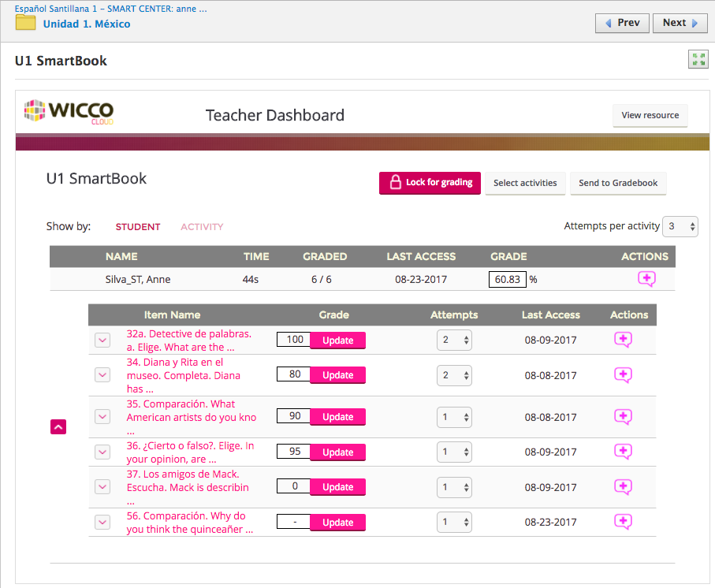Expand details for item 36 ¿Cierto o falso?
The width and height of the screenshot is (715, 588).
(102, 452)
